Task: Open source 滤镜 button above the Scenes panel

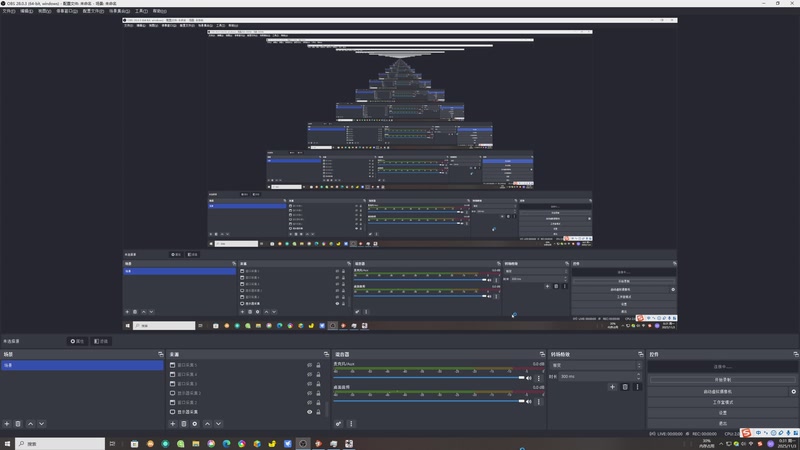Action: pyautogui.click(x=101, y=341)
